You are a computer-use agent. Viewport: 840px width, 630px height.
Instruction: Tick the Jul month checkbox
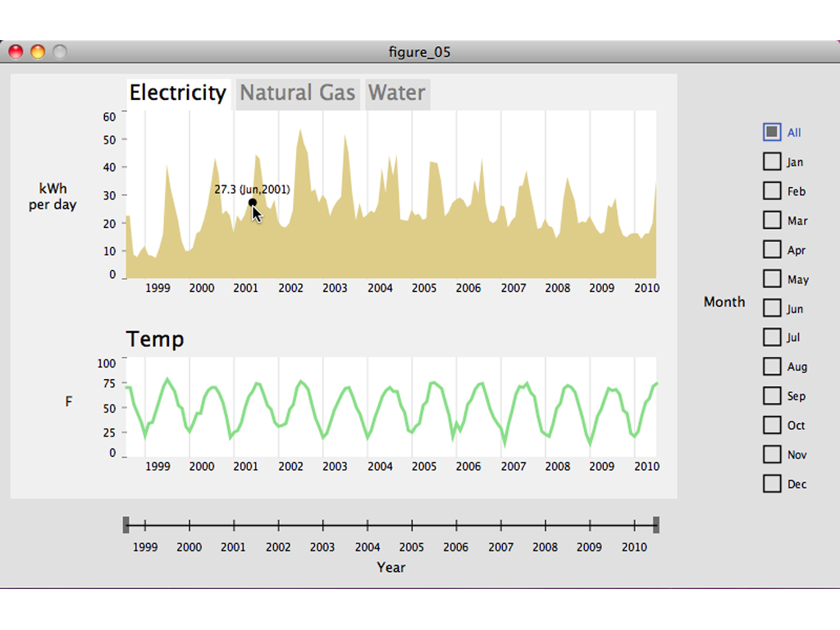[772, 337]
